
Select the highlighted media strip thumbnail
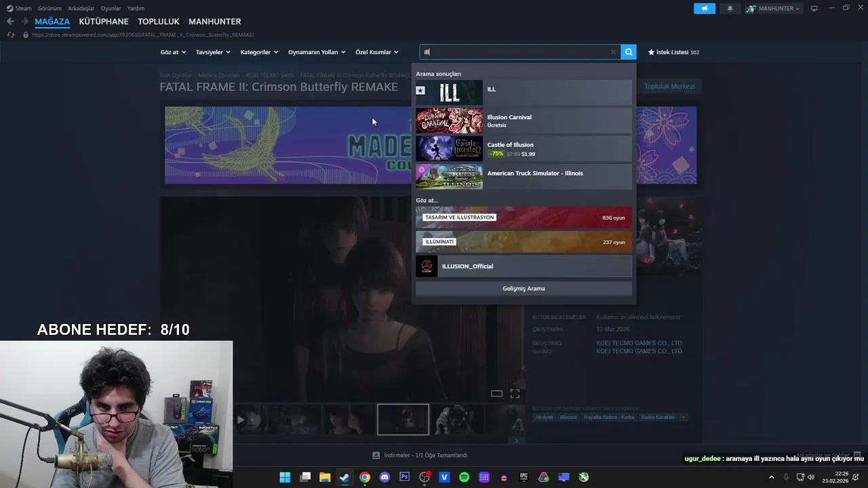[x=403, y=420]
